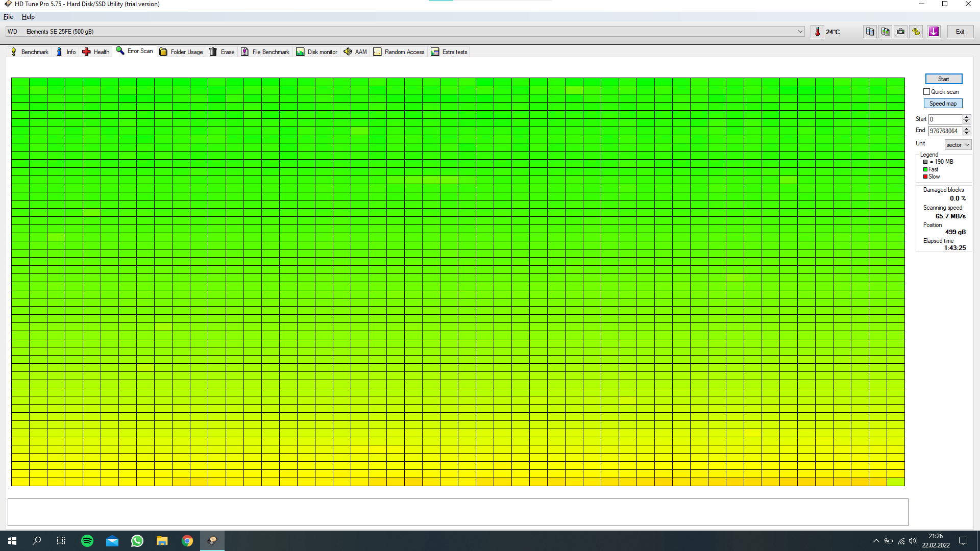Open the Unit sector dropdown
Viewport: 980px width, 551px height.
coord(958,145)
